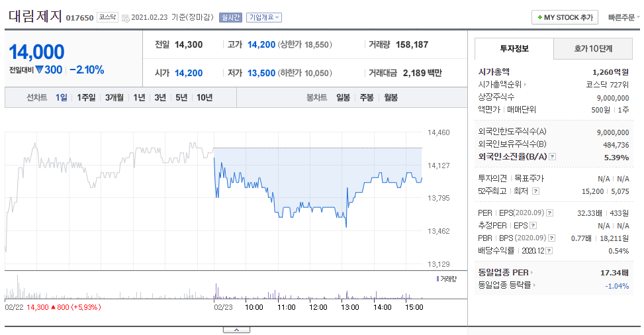Click the MY STOCK 추가 button
Image resolution: width=644 pixels, height=335 pixels.
[565, 17]
